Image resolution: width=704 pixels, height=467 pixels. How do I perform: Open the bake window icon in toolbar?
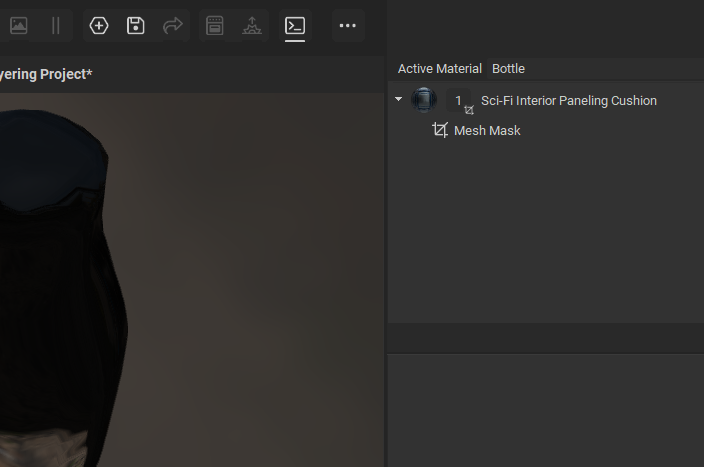click(215, 26)
